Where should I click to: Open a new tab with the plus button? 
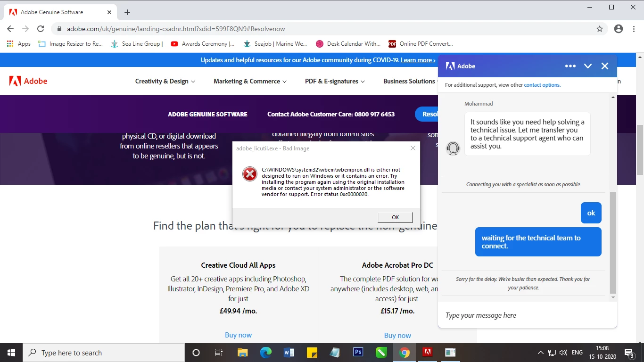pos(127,12)
